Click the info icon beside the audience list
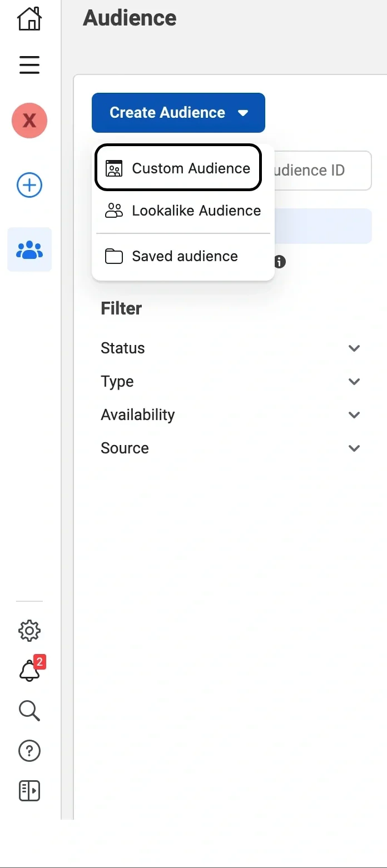This screenshot has width=387, height=868. [x=279, y=262]
